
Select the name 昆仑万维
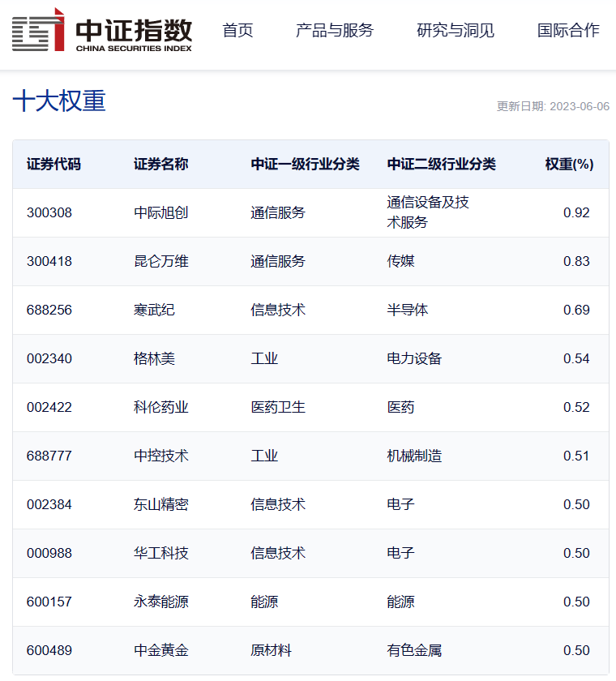tap(160, 261)
